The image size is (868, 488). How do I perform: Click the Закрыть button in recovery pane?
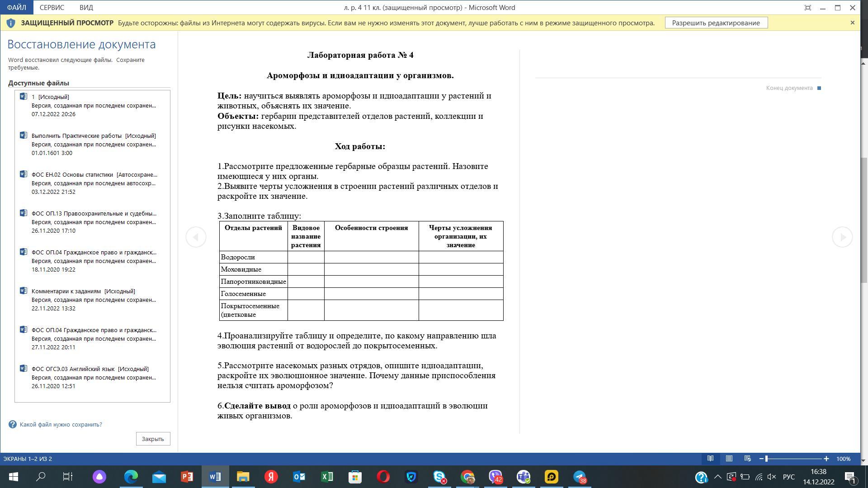[x=153, y=439]
